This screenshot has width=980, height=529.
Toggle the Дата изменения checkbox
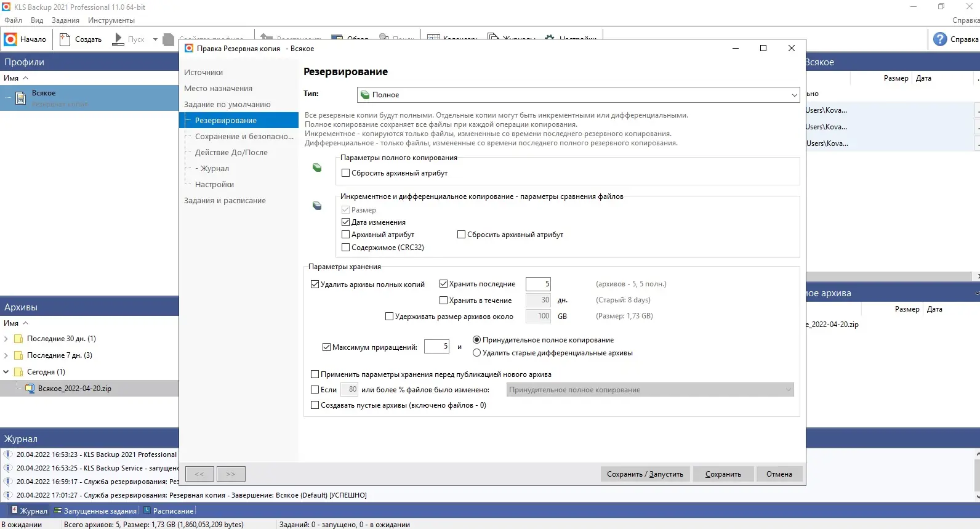pos(345,222)
